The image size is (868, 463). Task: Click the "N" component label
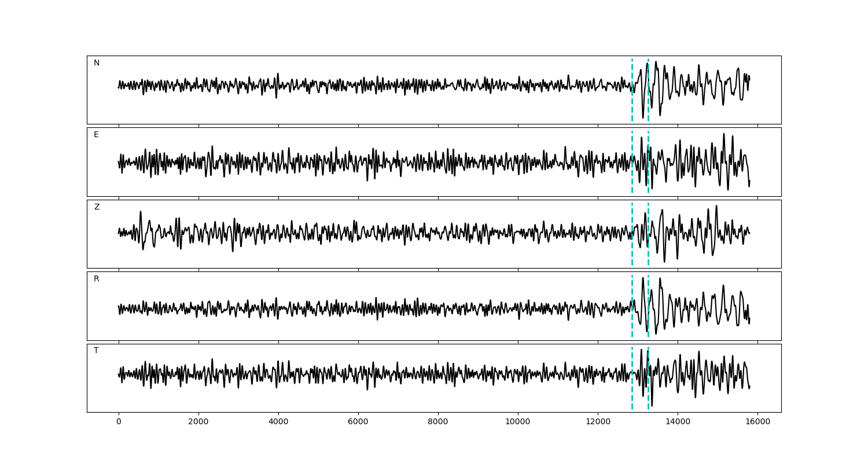click(x=97, y=63)
